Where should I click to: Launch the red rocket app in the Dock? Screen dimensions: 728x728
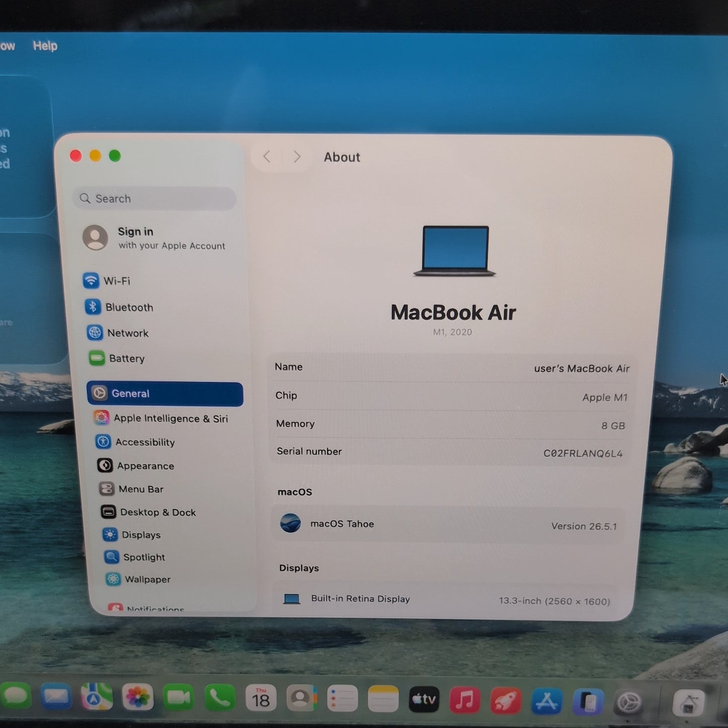(x=506, y=701)
